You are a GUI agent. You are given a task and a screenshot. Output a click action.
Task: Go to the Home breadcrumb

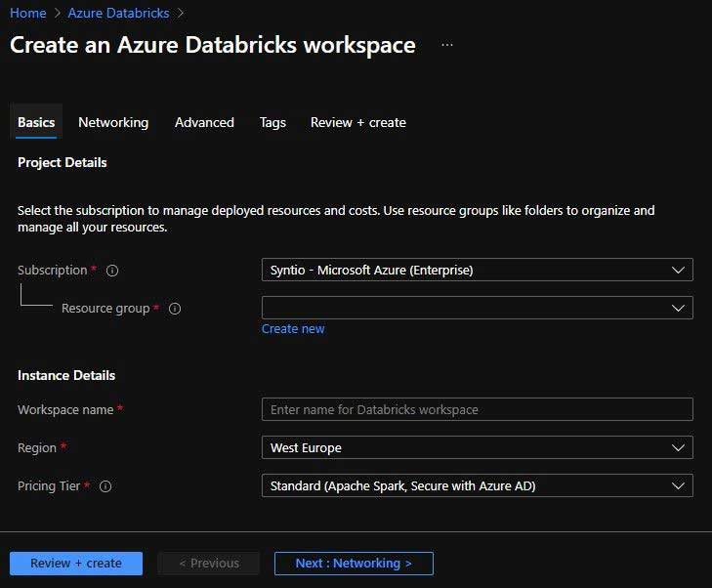coord(28,13)
